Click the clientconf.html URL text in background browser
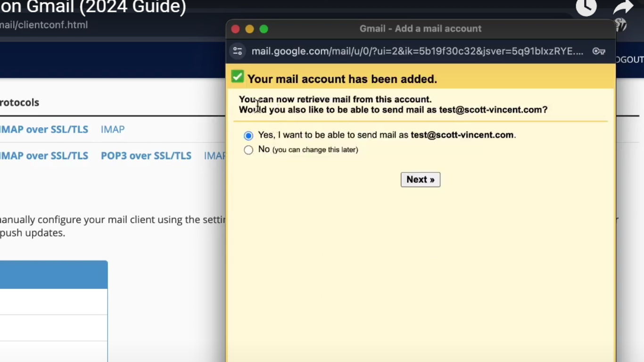 click(x=44, y=25)
